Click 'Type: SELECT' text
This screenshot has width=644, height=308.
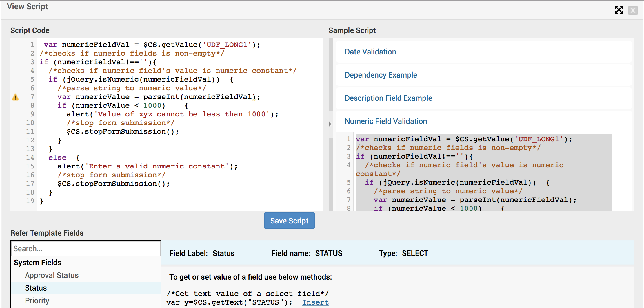pos(403,253)
